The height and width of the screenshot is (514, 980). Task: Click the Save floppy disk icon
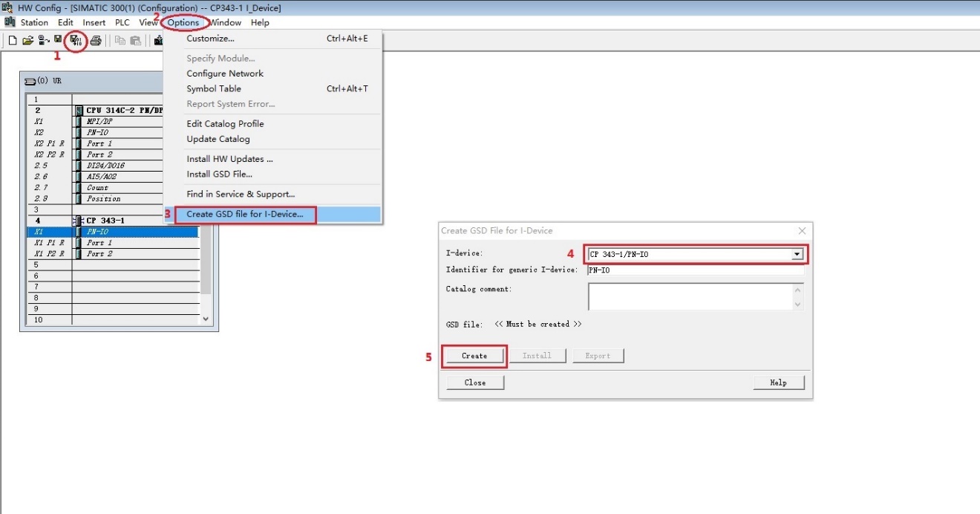click(x=58, y=39)
